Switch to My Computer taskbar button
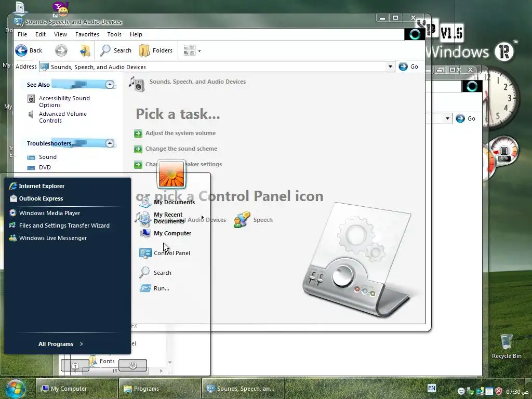532x399 pixels. point(77,389)
